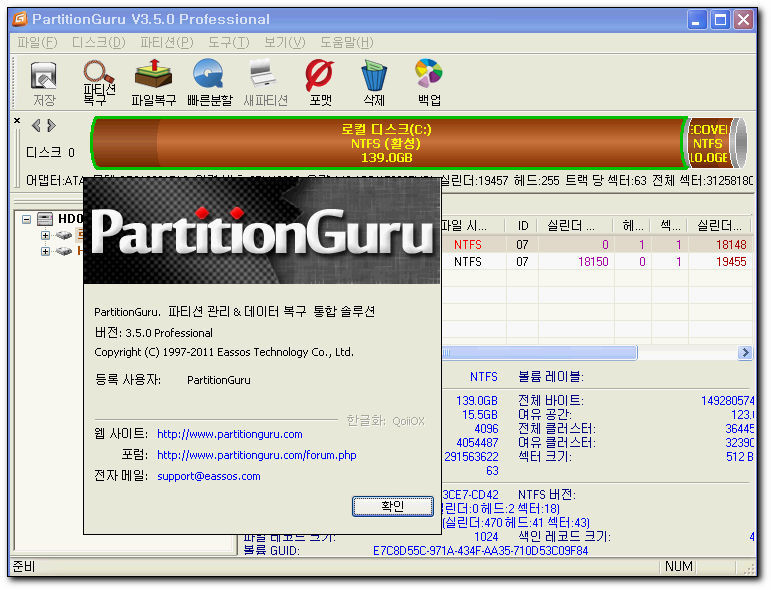Select the black NTFS cell in second row
The image size is (771, 590).
pyautogui.click(x=468, y=262)
